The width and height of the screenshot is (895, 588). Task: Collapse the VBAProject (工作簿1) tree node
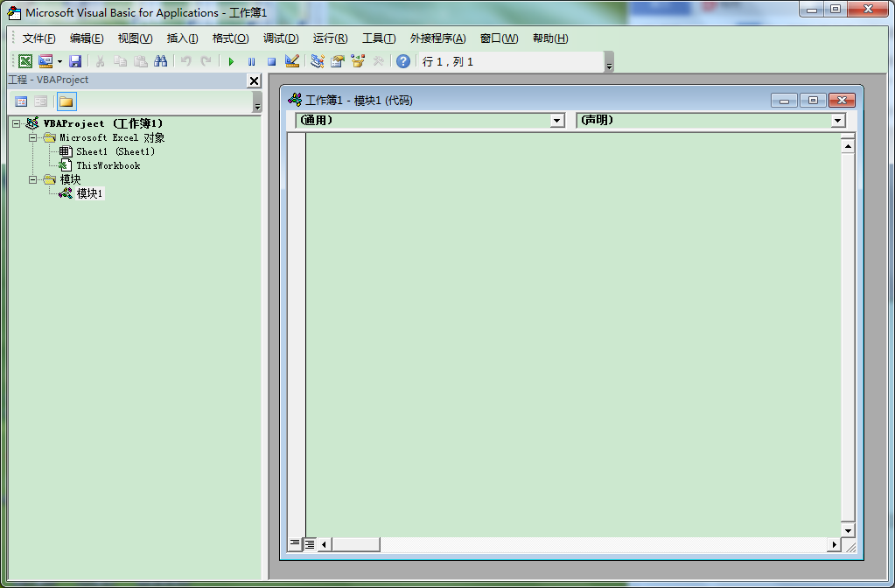click(x=16, y=123)
